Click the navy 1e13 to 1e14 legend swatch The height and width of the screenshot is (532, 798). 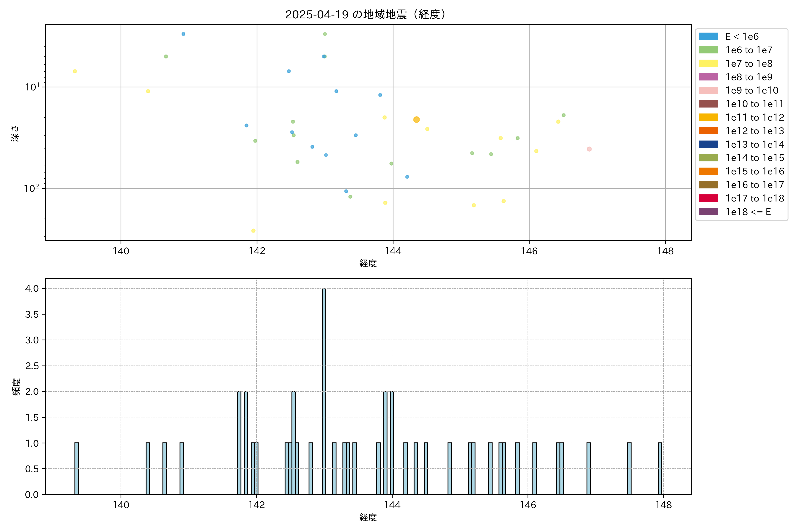tap(708, 144)
